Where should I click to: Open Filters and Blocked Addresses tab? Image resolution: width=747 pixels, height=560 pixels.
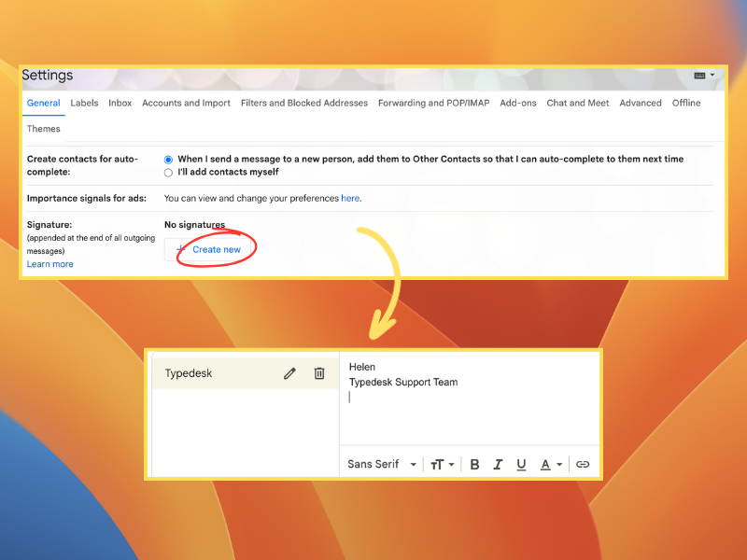304,103
